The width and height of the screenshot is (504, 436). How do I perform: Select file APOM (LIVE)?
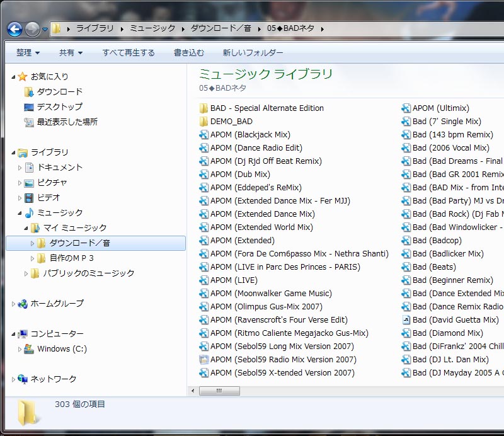click(234, 280)
